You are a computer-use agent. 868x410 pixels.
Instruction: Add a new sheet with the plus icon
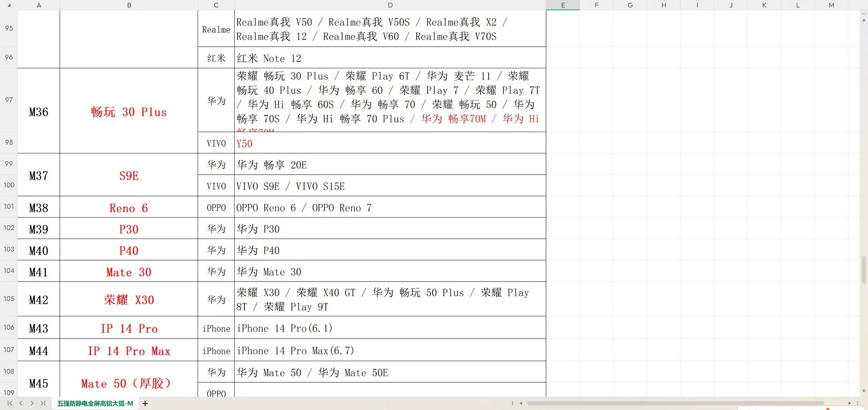tap(145, 403)
